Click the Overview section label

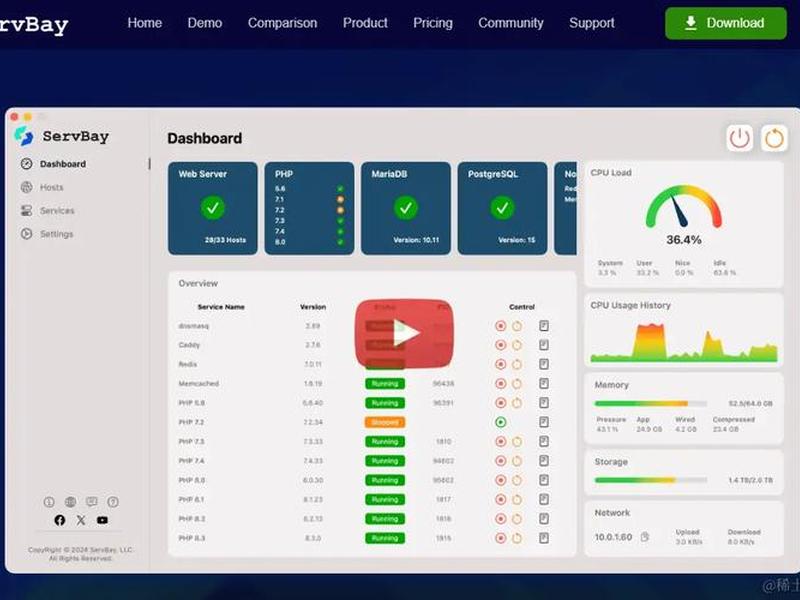pyautogui.click(x=198, y=283)
